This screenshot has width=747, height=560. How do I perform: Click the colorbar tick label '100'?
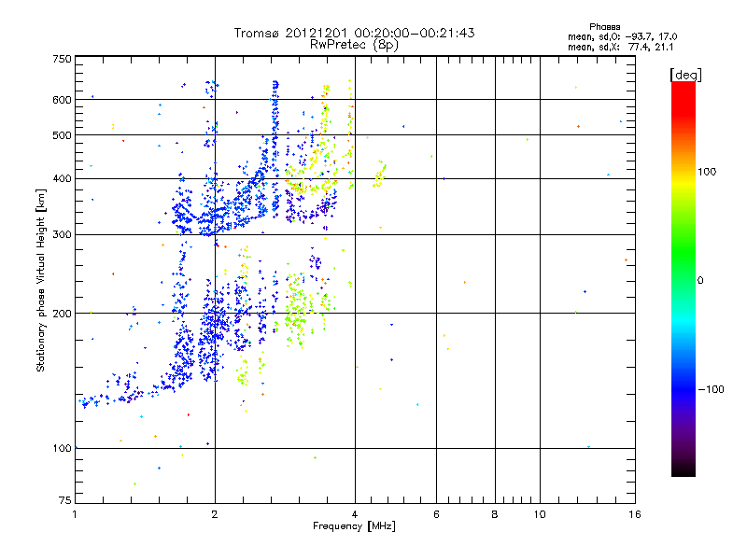pos(707,172)
